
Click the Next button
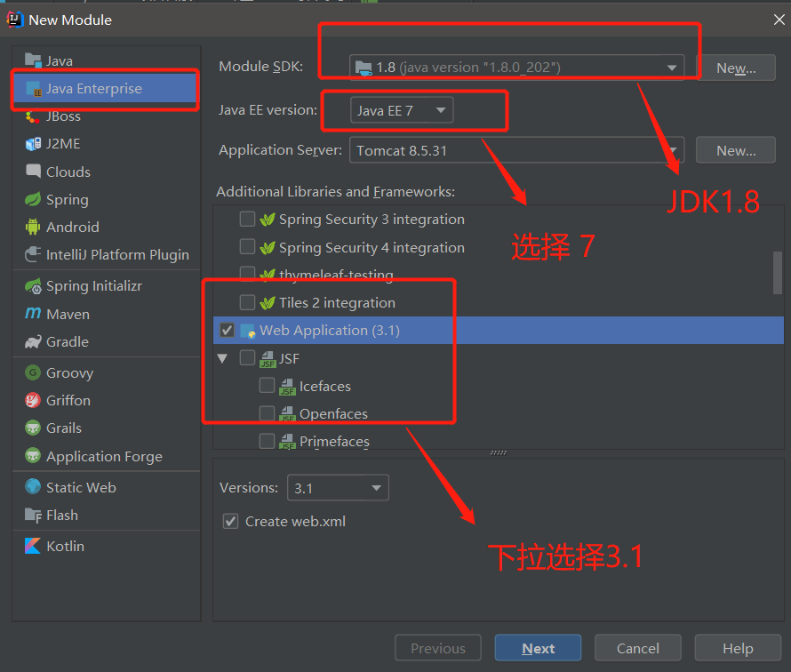[x=538, y=648]
